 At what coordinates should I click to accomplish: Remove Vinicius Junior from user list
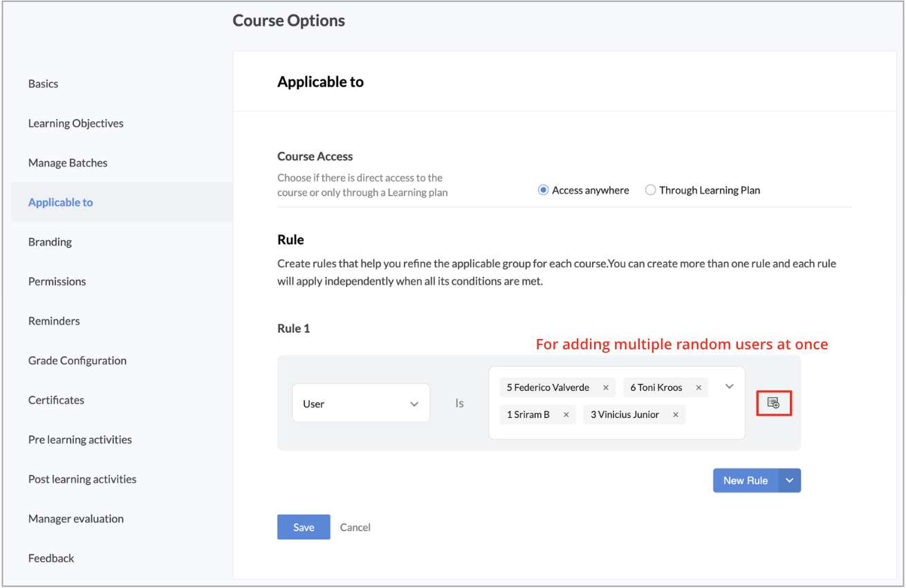pyautogui.click(x=675, y=415)
